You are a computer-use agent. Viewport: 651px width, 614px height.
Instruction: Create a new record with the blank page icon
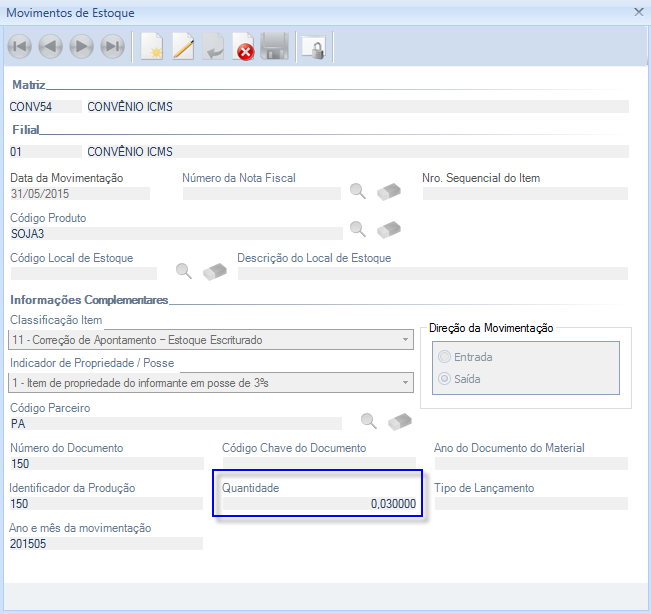(152, 46)
